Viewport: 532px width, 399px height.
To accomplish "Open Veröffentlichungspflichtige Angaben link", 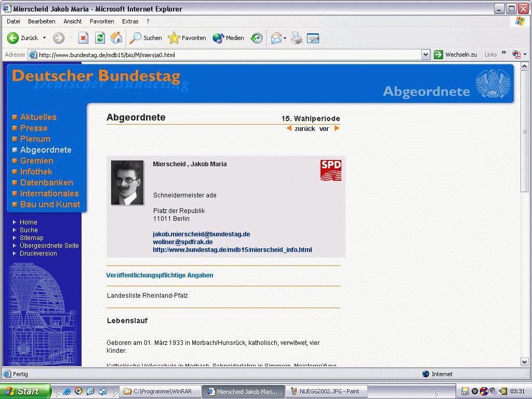I will (x=159, y=275).
